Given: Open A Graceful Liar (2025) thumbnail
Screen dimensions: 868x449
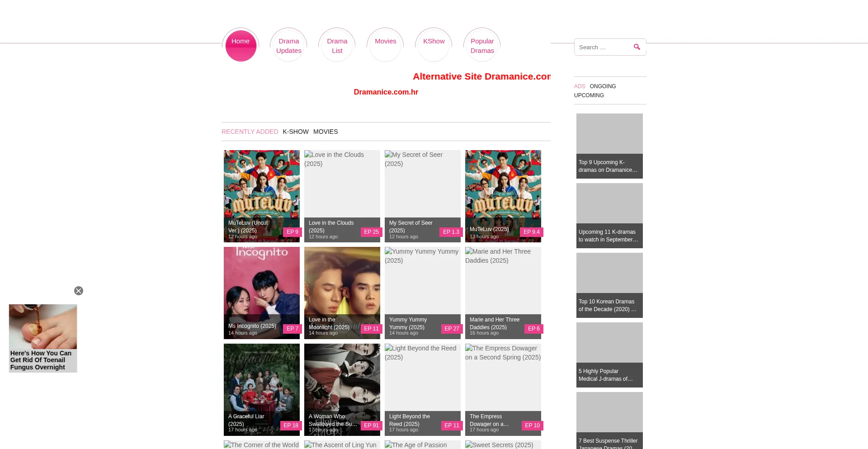Looking at the screenshot, I should pos(262,390).
